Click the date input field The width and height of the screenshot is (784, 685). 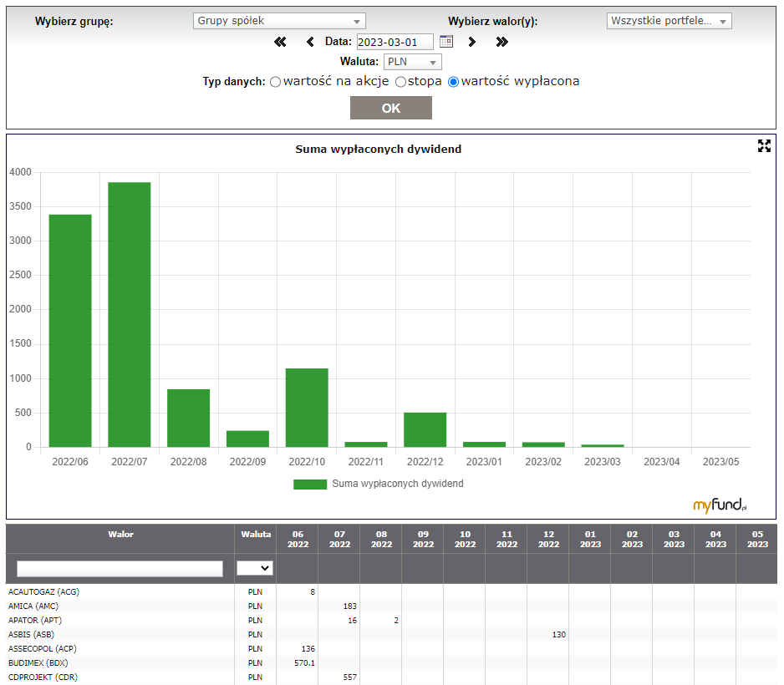tap(395, 42)
